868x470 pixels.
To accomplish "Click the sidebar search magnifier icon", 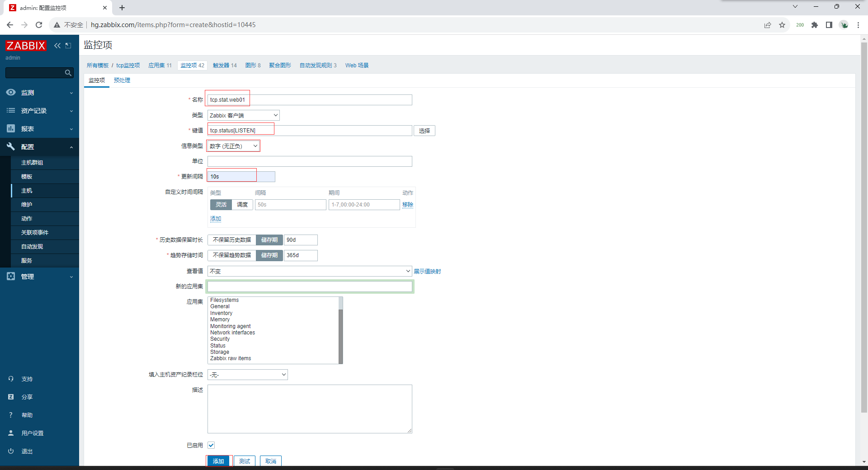I will (68, 73).
